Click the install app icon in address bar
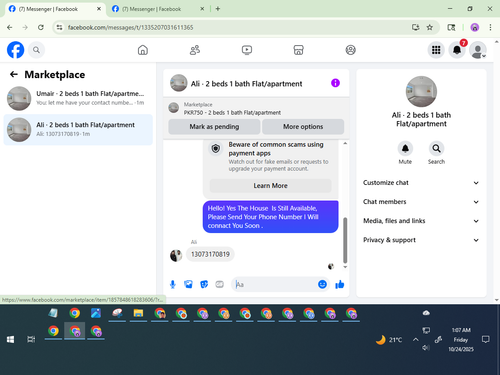Image resolution: width=500 pixels, height=375 pixels. [415, 27]
